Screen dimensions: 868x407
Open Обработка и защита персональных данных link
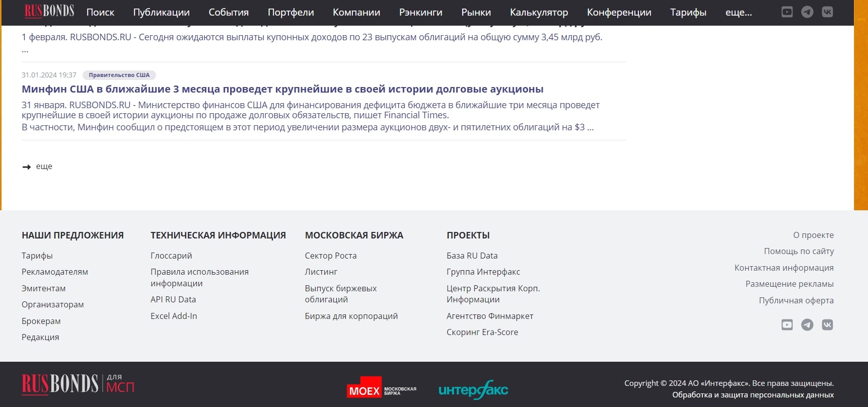point(753,395)
